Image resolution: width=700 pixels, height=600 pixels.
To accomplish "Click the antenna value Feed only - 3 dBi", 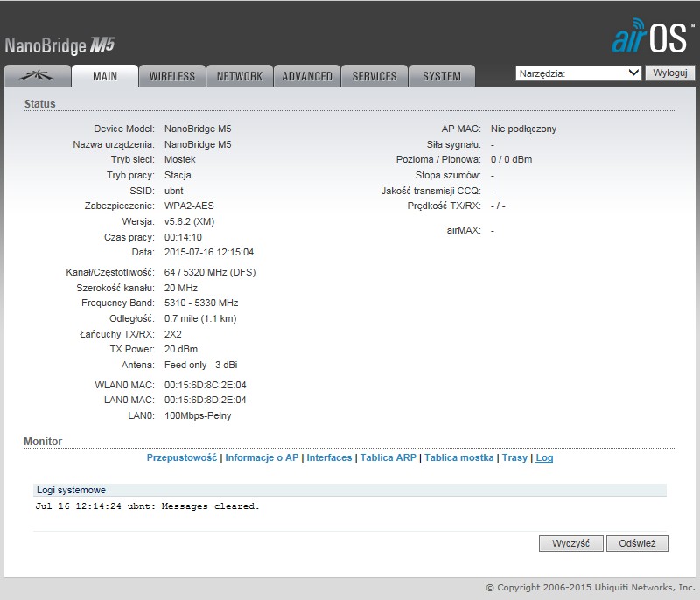I will click(x=201, y=365).
